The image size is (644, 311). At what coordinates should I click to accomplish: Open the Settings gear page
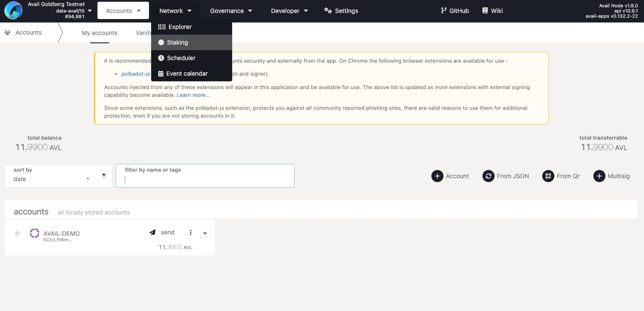(x=341, y=11)
